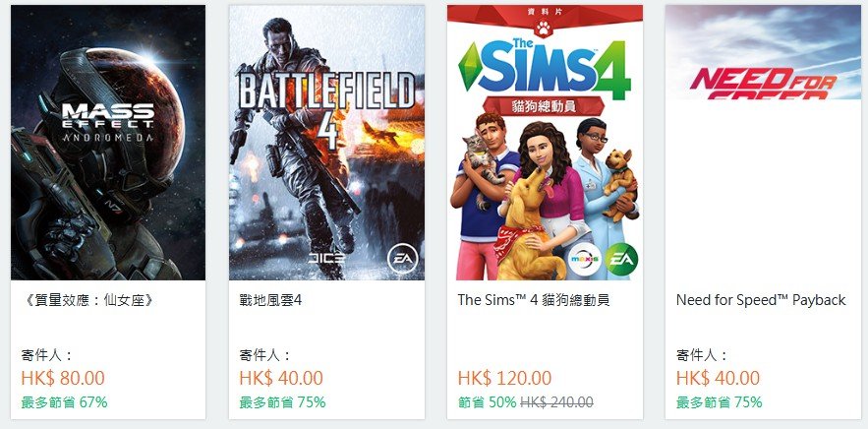Open the Battlefield 4 cover image

326,143
